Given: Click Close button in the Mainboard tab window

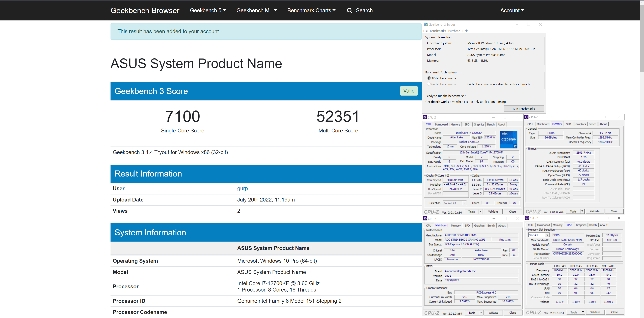Looking at the screenshot, I should 513,312.
